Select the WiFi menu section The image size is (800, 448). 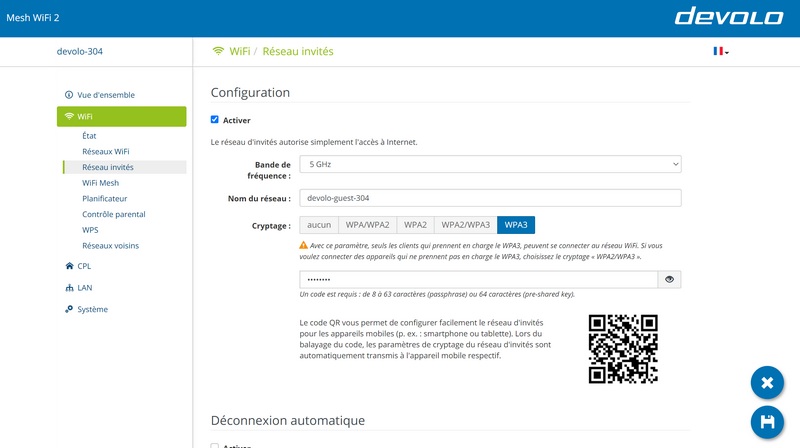click(x=121, y=116)
